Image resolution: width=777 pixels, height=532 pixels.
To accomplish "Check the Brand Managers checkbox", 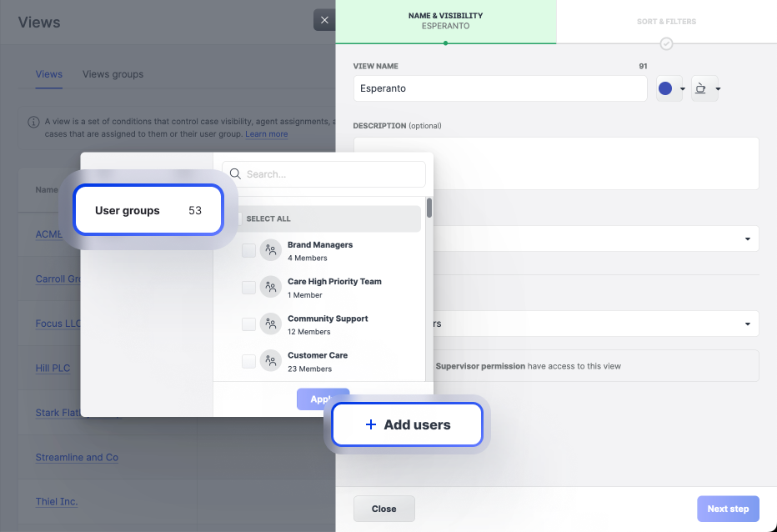I will click(248, 251).
